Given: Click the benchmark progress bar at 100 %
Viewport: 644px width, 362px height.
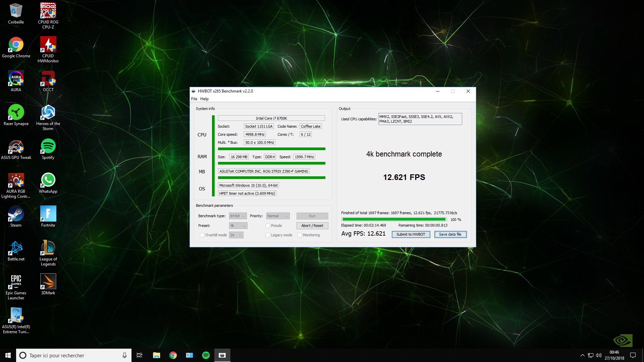Looking at the screenshot, I should 394,219.
